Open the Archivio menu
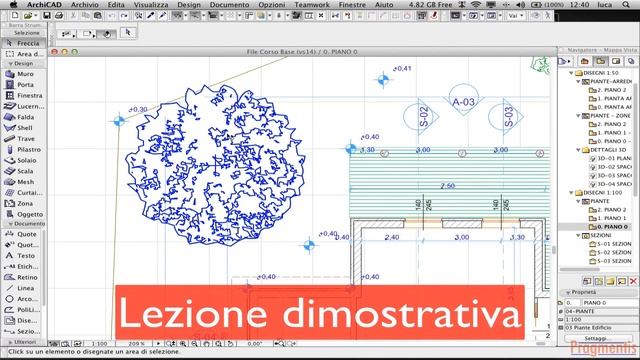The height and width of the screenshot is (360, 640). [x=84, y=5]
